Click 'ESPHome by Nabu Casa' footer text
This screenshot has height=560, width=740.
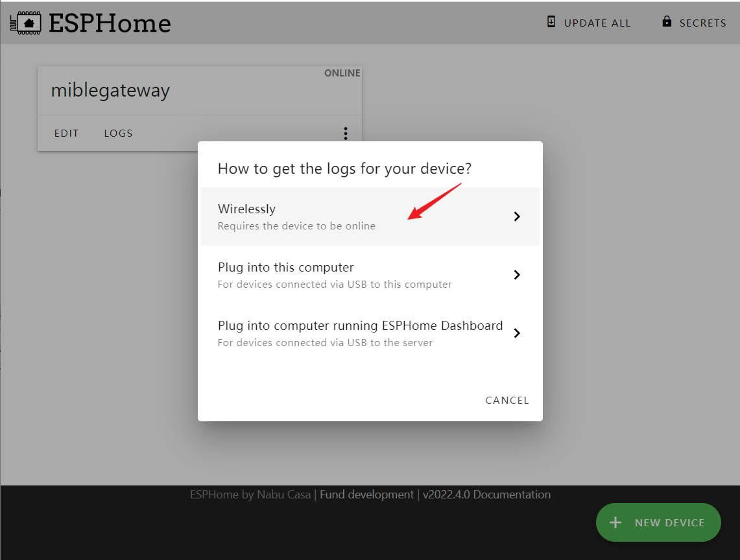(x=250, y=495)
